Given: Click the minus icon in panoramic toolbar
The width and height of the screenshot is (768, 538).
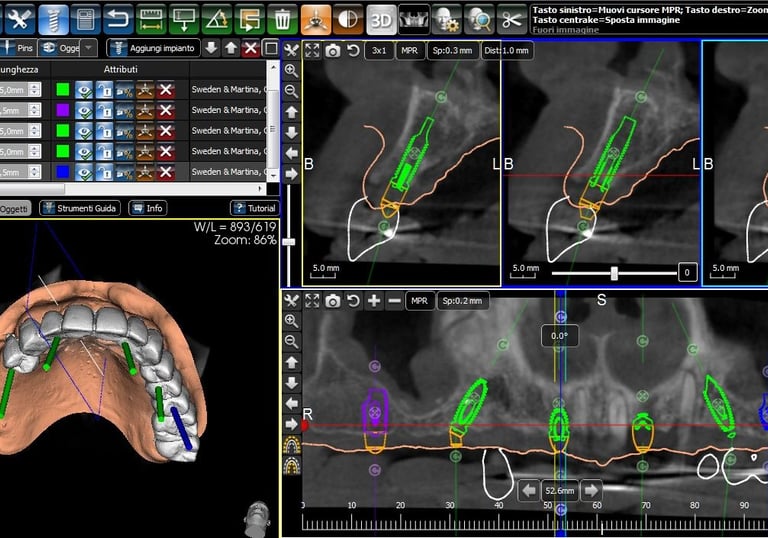Looking at the screenshot, I should [x=394, y=301].
